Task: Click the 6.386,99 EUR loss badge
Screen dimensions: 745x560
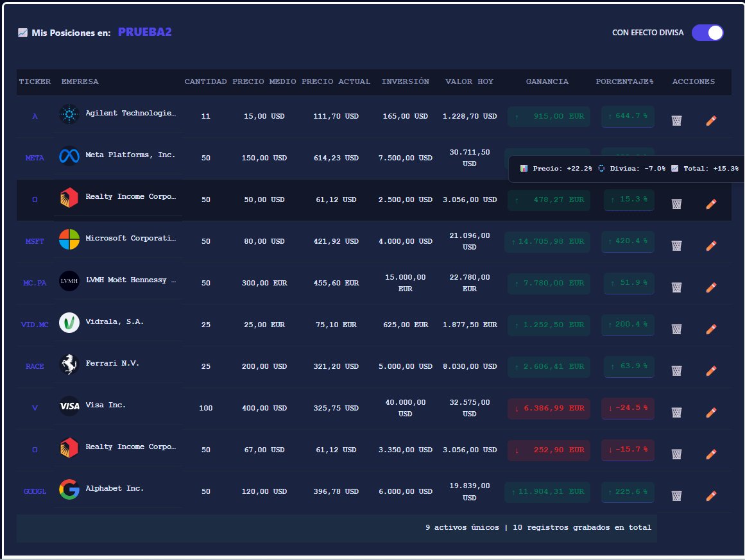Action: 549,409
